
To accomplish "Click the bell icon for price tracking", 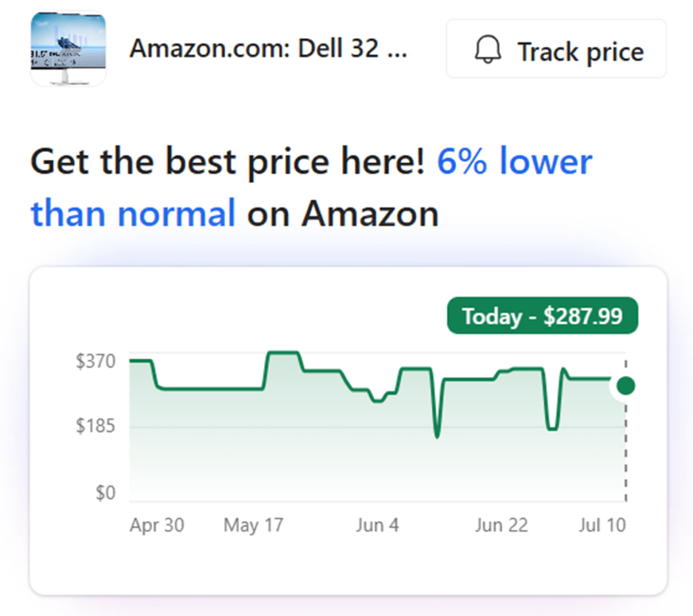I will pyautogui.click(x=488, y=49).
